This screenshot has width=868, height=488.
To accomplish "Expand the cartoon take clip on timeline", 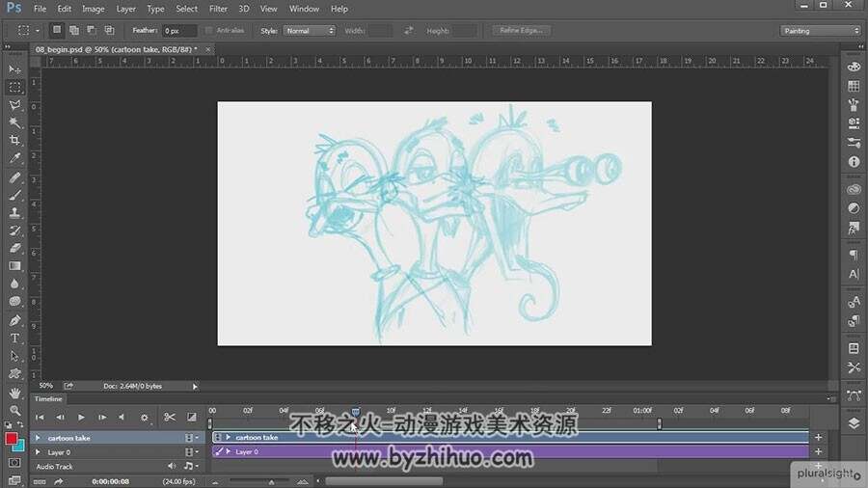I will click(x=228, y=437).
